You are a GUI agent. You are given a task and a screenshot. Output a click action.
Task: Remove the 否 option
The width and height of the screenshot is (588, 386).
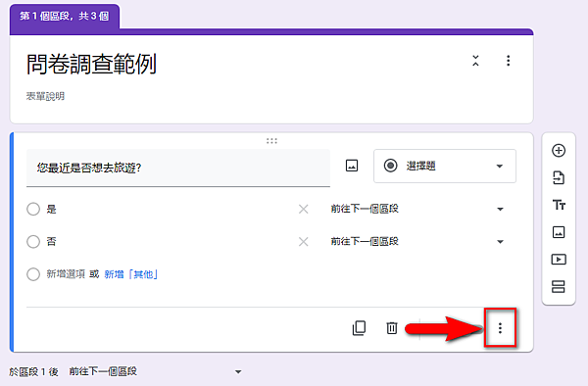tap(304, 242)
